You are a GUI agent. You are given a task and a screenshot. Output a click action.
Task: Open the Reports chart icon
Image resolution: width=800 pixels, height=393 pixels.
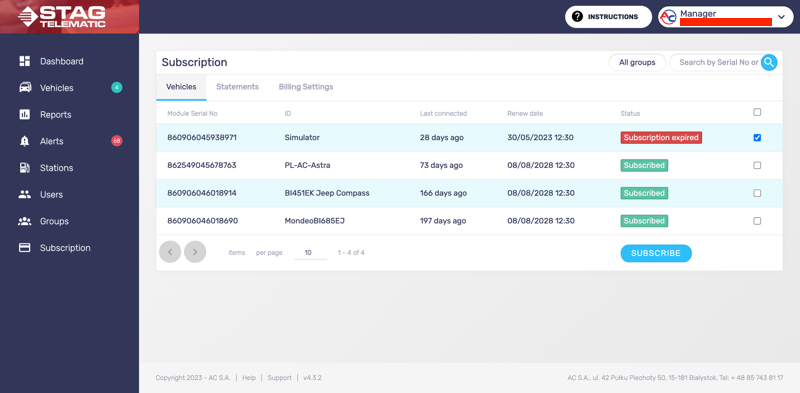pos(24,114)
